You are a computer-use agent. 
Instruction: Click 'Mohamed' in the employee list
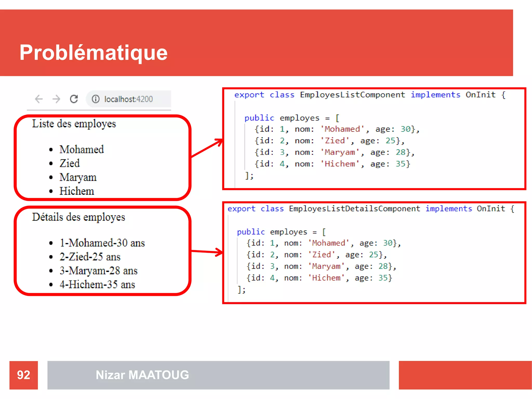(x=82, y=149)
